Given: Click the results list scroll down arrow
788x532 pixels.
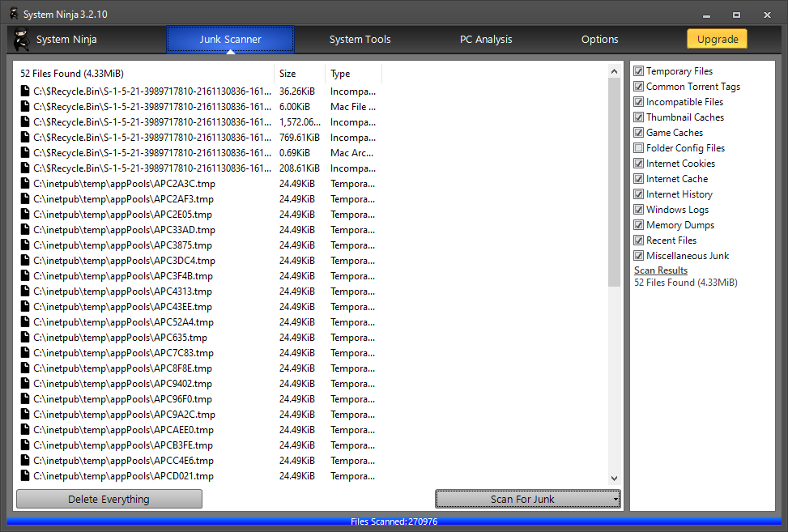Looking at the screenshot, I should 614,479.
